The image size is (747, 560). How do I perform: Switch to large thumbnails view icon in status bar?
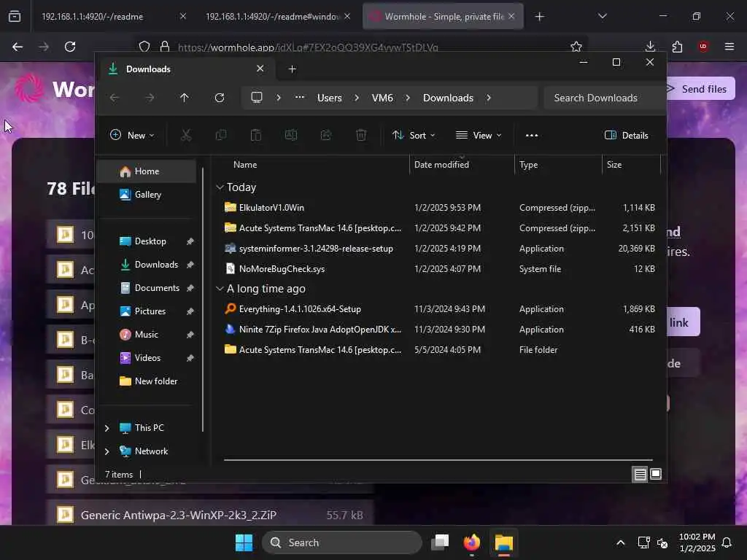tap(656, 474)
